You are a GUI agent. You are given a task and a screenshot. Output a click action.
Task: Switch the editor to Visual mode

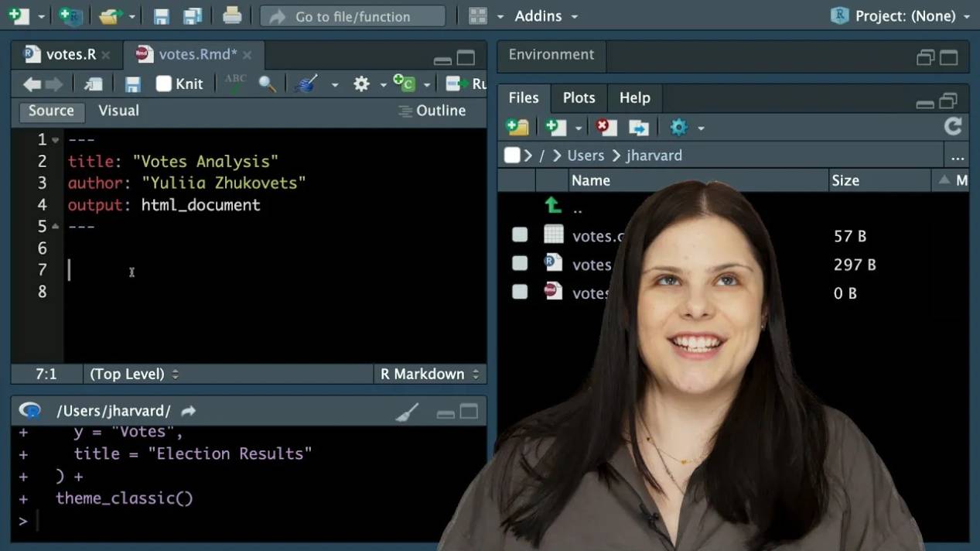[x=118, y=111]
